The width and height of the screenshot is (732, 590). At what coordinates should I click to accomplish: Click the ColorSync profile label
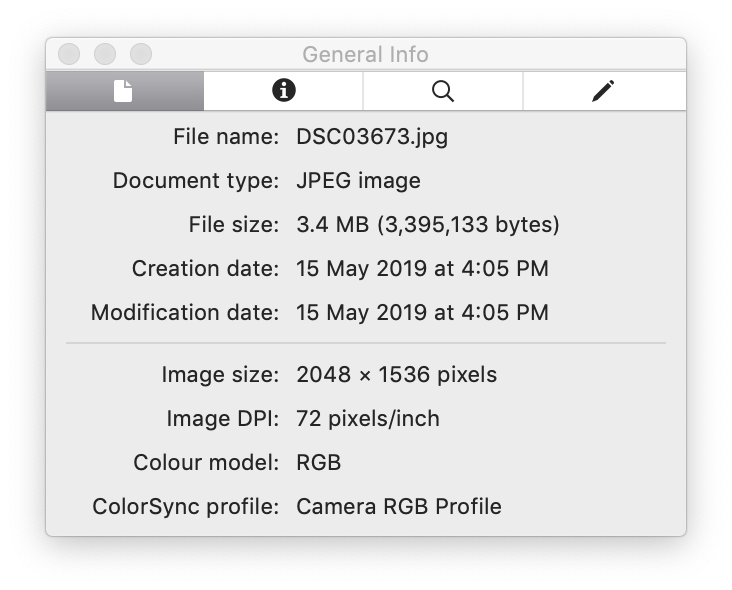click(x=185, y=506)
